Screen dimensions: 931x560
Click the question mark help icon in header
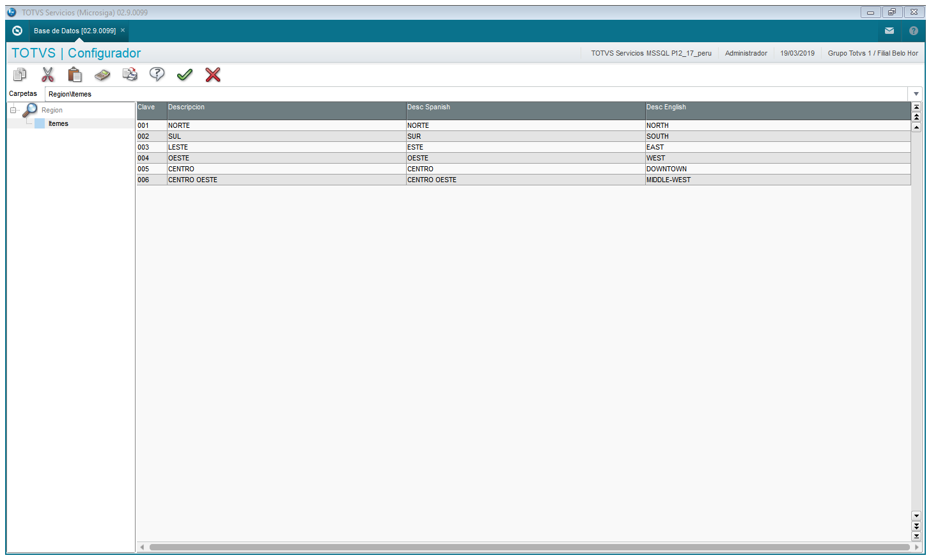coord(914,31)
